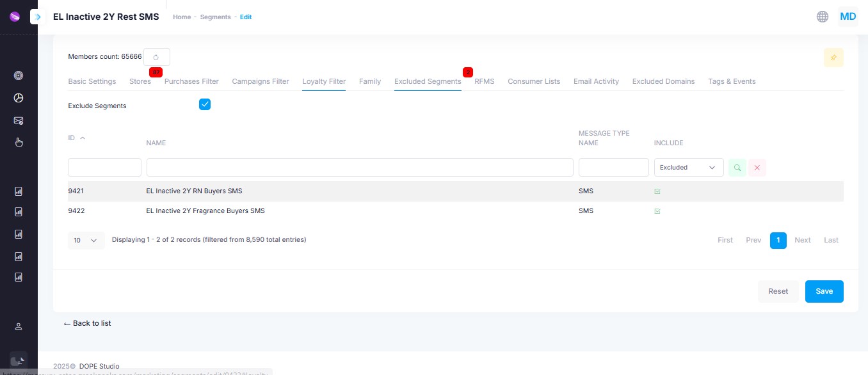Open the page size dropdown showing 10
Viewport: 868px width, 375px height.
86,241
